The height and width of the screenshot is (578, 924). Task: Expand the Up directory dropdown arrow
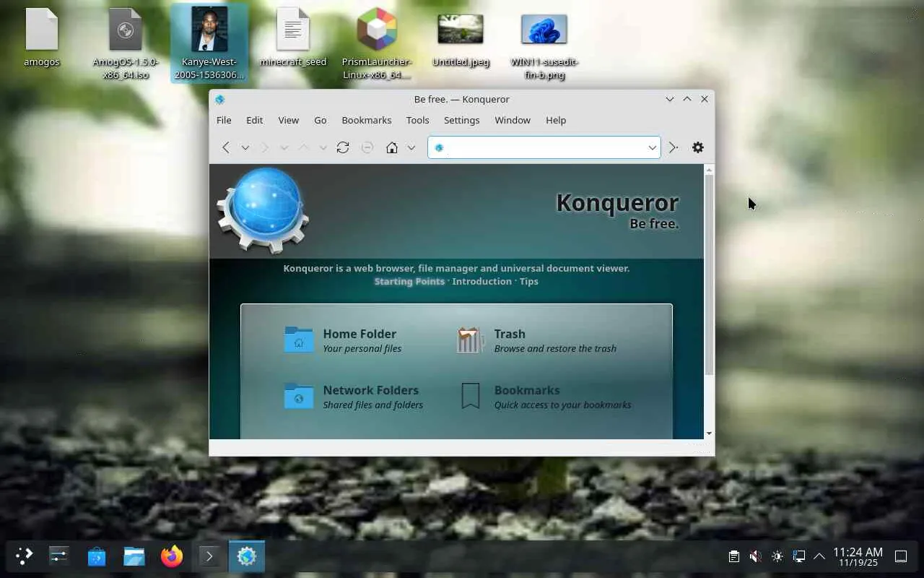point(323,147)
